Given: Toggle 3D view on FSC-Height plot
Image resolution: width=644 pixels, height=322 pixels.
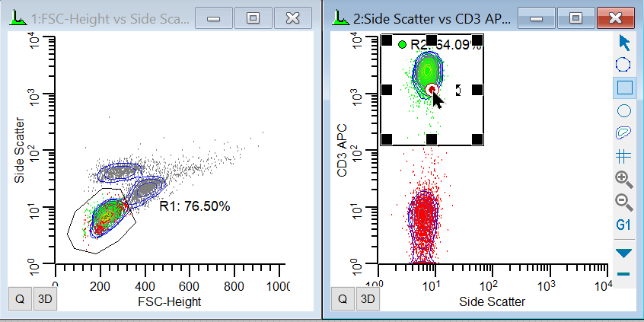Looking at the screenshot, I should (45, 300).
